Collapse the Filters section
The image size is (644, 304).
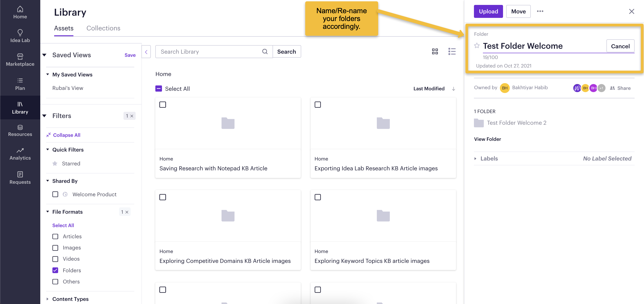tap(44, 116)
